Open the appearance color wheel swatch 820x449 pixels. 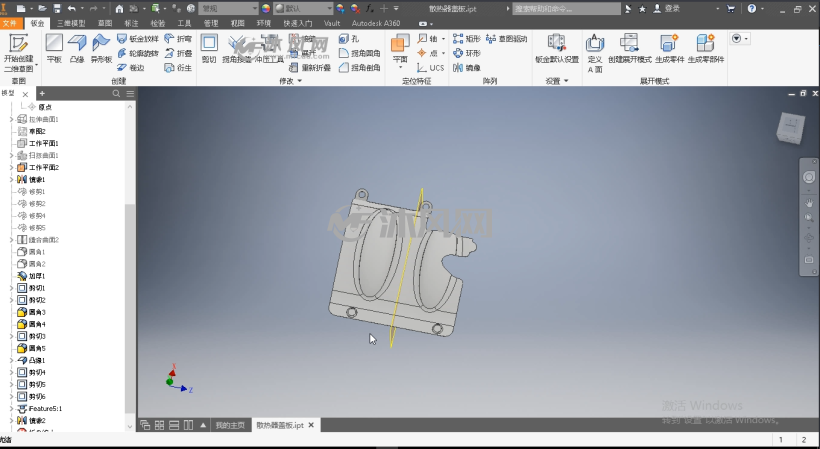266,8
